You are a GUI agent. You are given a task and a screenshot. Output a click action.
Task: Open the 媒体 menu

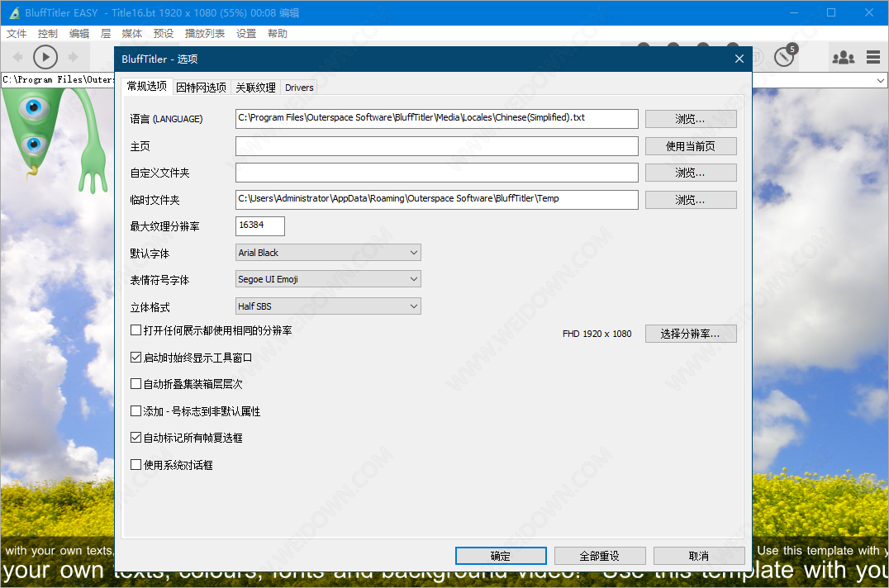(x=132, y=33)
